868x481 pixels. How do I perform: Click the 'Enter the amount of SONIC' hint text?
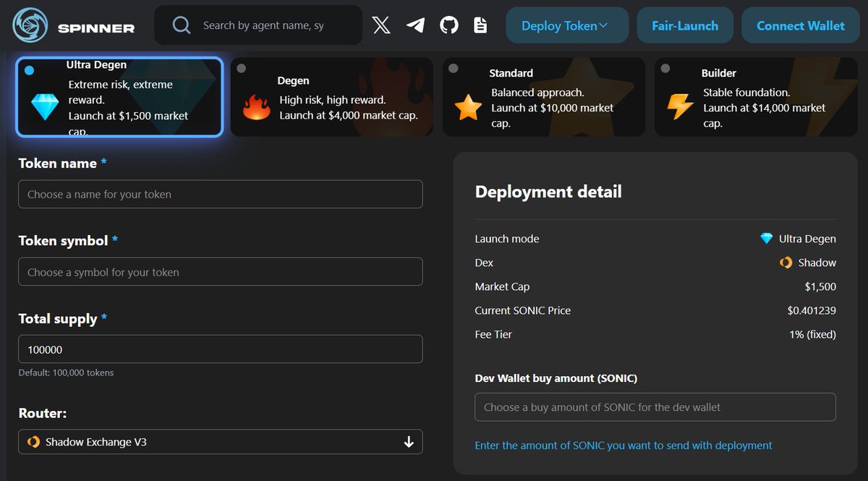click(624, 446)
